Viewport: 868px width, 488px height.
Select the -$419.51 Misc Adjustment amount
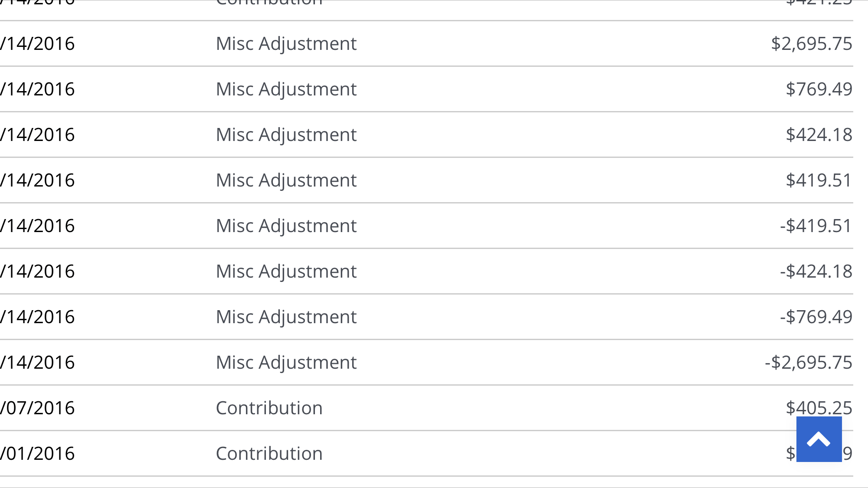pyautogui.click(x=816, y=226)
